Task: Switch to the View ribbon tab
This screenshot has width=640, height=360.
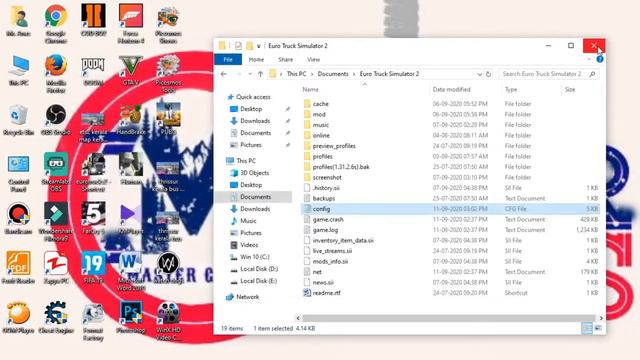Action: click(x=313, y=60)
